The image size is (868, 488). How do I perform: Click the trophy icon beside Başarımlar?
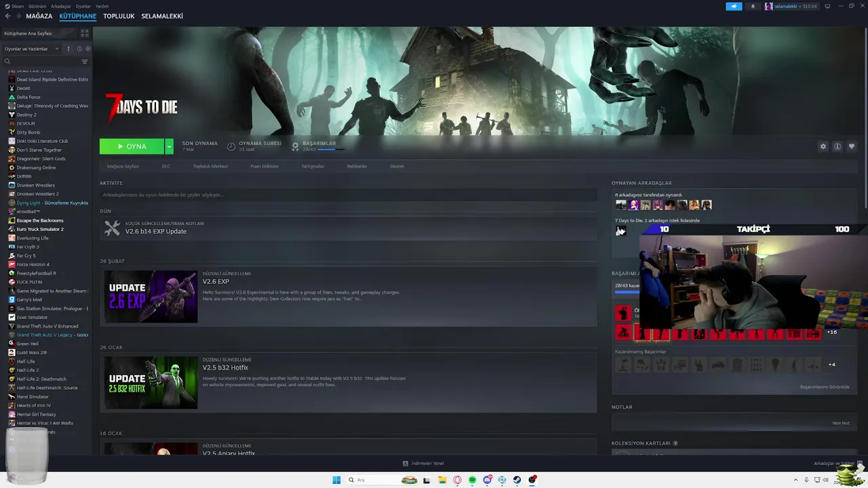tap(295, 146)
